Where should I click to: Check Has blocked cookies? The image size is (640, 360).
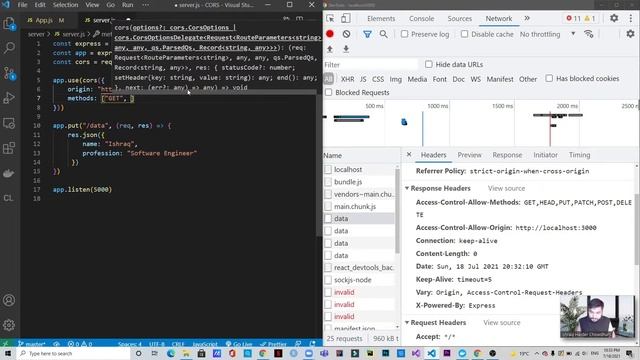[549, 78]
